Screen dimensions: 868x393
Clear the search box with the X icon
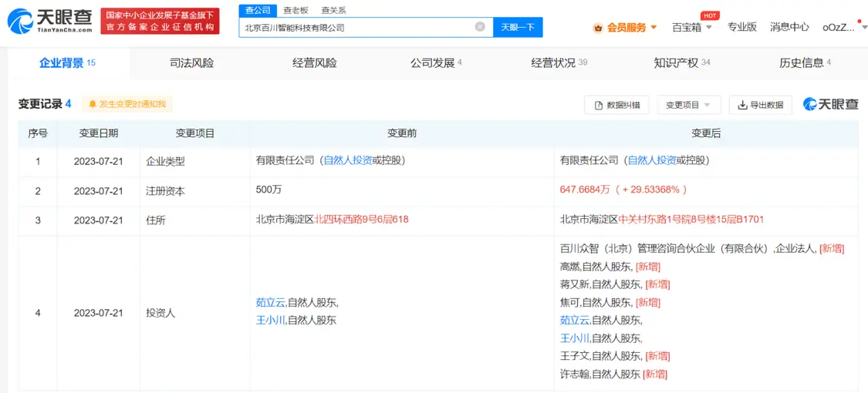(480, 26)
